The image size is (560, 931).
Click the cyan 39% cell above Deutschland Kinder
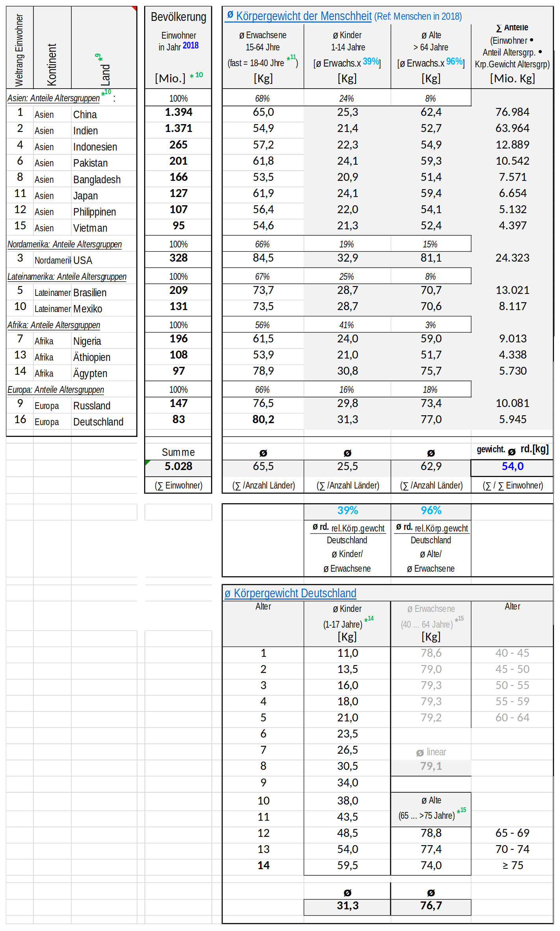coord(347,511)
